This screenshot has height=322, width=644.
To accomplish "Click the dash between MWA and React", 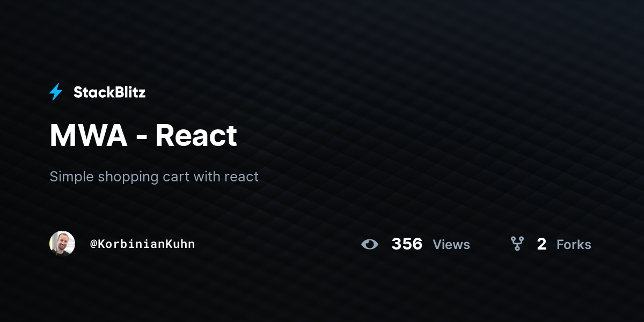I will click(142, 138).
